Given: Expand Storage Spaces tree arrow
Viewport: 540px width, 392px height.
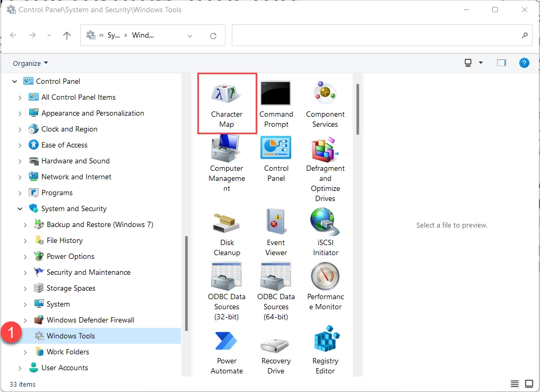Looking at the screenshot, I should click(25, 289).
